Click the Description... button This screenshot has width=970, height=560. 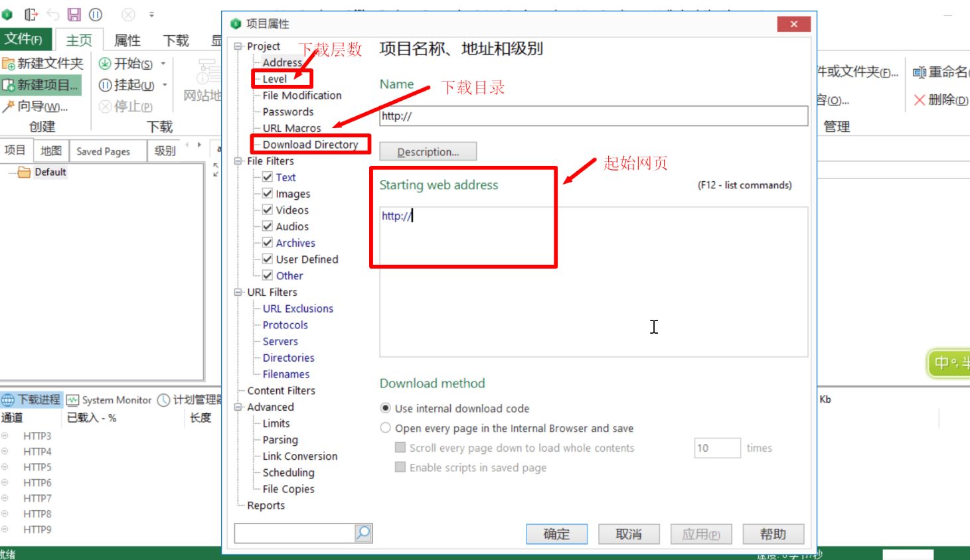(x=428, y=152)
